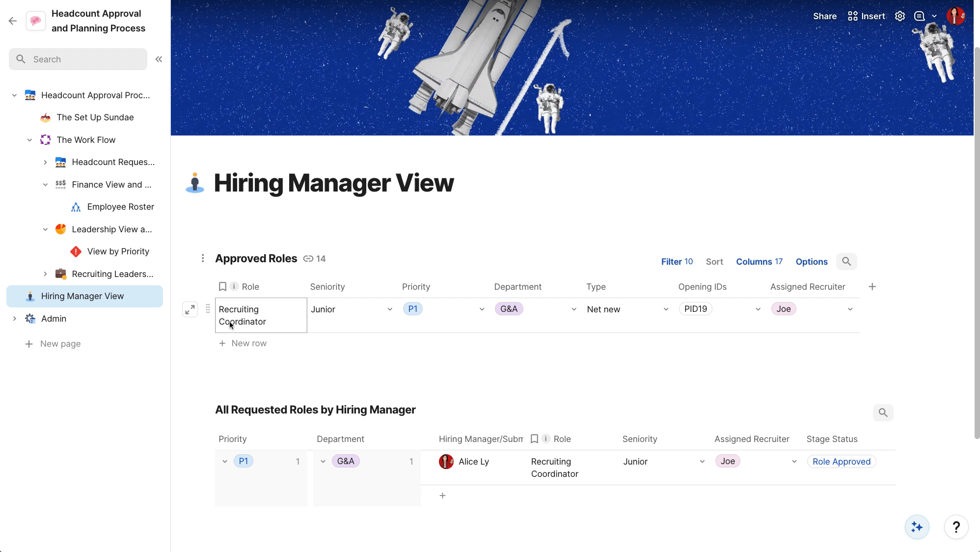
Task: Click the Headcount Approval Process icon
Action: 30,94
